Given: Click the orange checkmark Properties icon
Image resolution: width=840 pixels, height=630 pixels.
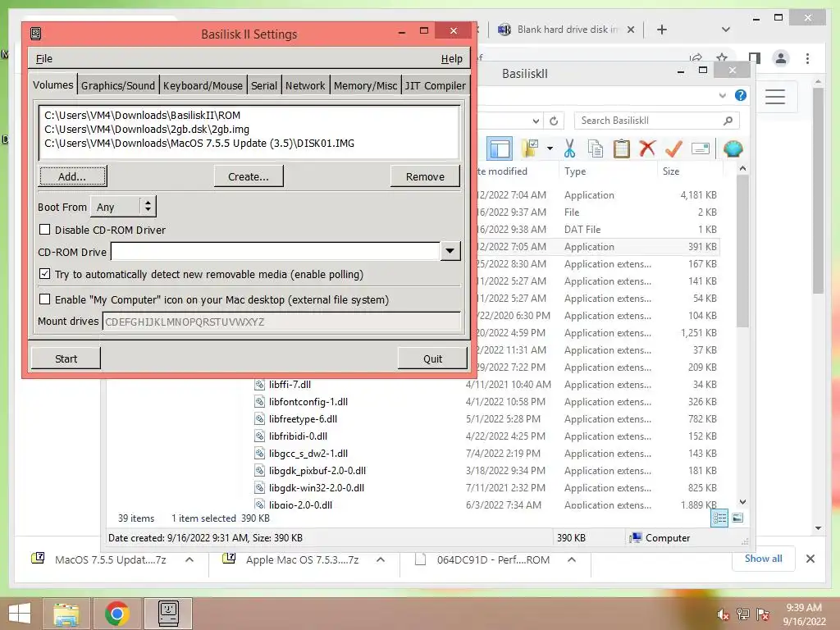Looking at the screenshot, I should (673, 148).
